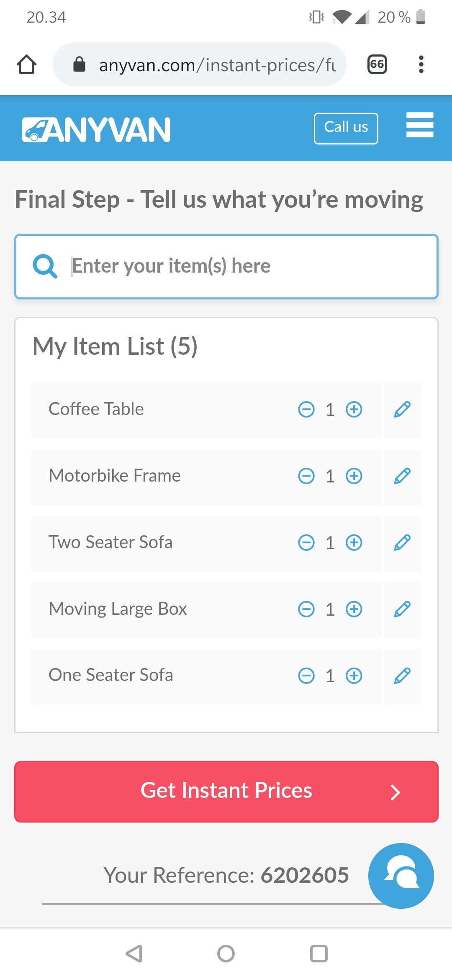Edit One Seater Sofa details
452x980 pixels.
pos(402,676)
